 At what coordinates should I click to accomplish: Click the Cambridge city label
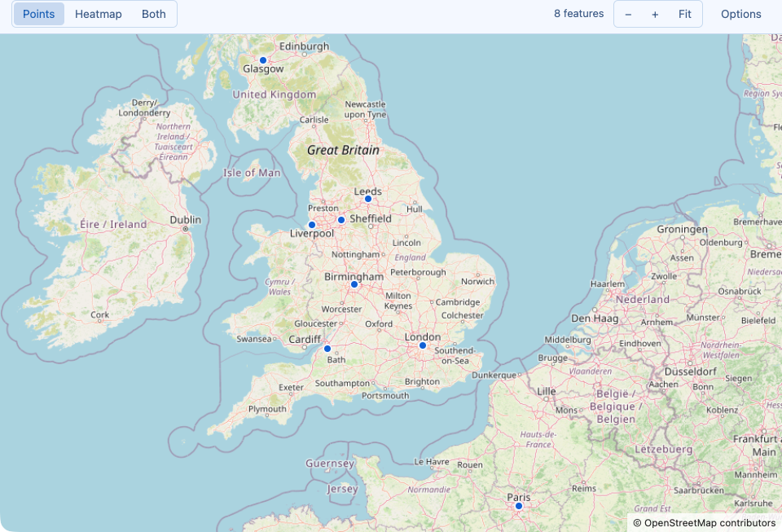tap(458, 302)
